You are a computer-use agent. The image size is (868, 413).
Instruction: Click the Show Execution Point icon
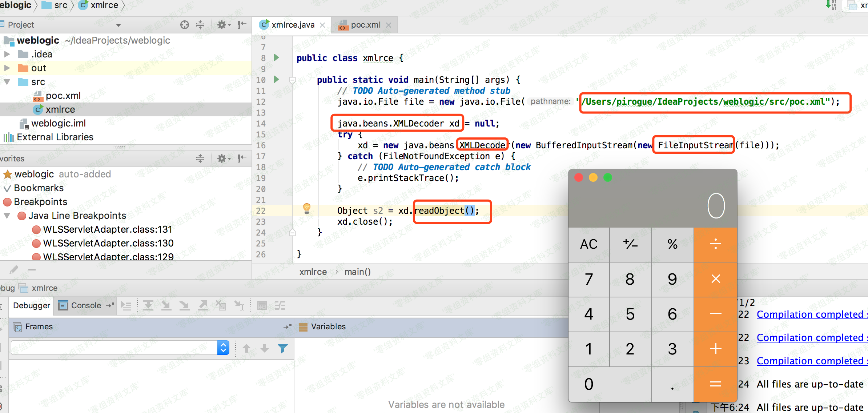126,306
